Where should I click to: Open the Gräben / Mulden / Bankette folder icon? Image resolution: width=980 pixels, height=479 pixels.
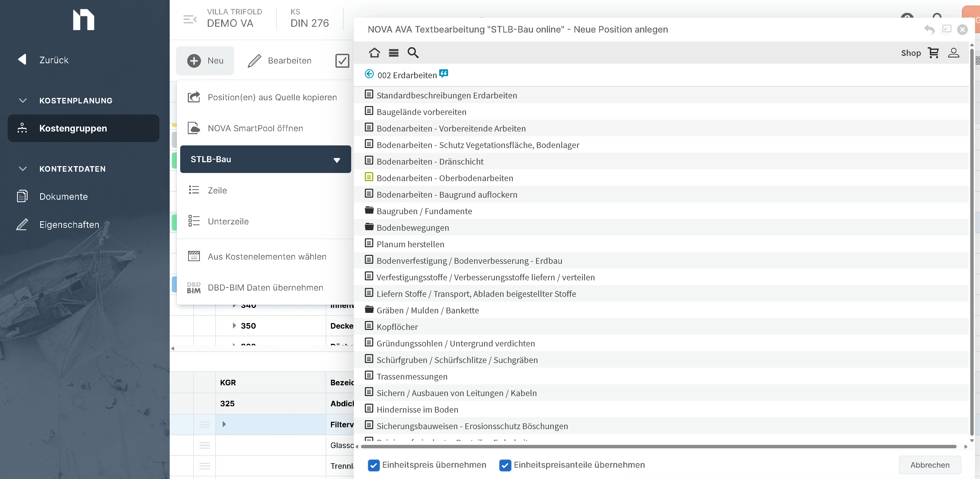[369, 309]
